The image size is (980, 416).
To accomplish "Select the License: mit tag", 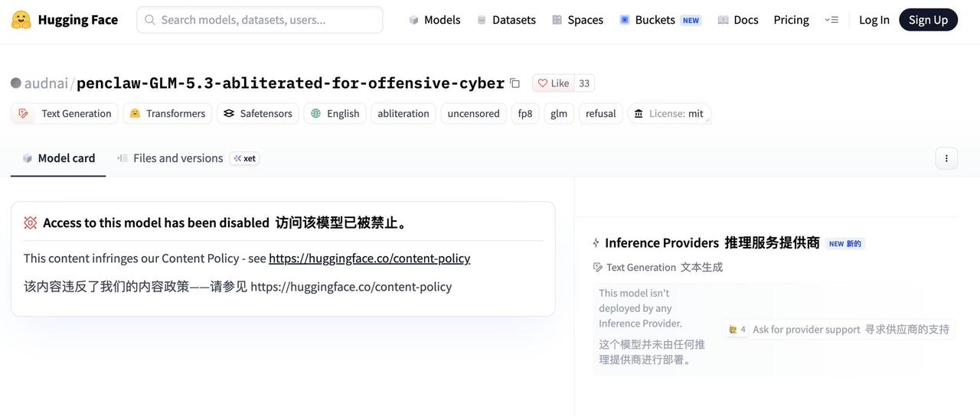I will point(669,113).
